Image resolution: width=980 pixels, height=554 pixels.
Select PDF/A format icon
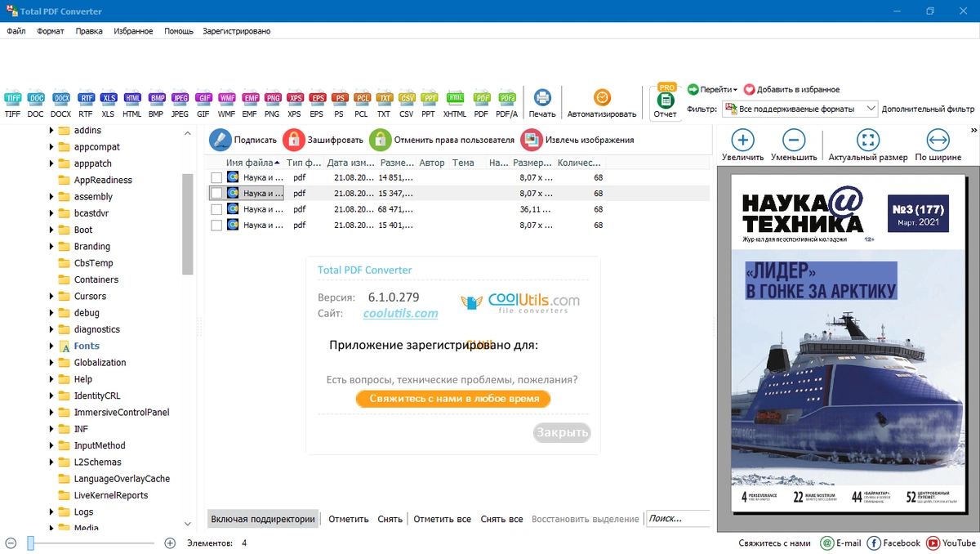(507, 103)
